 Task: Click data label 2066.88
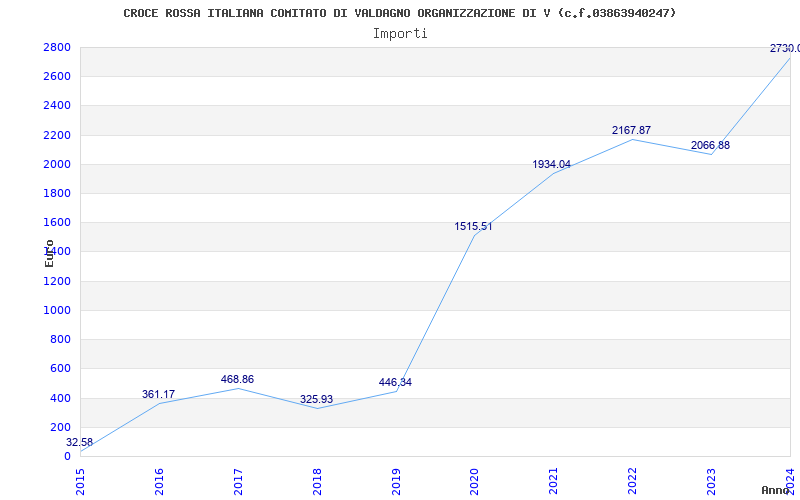pos(710,145)
